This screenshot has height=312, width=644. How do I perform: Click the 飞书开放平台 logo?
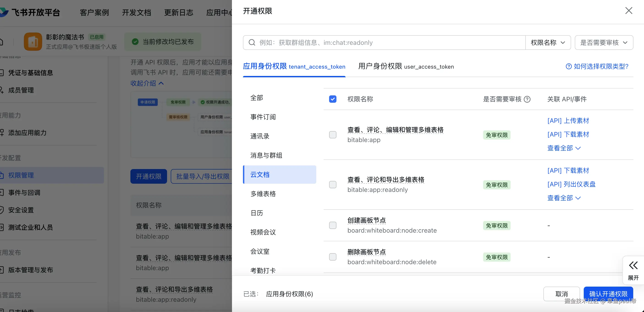coord(5,12)
